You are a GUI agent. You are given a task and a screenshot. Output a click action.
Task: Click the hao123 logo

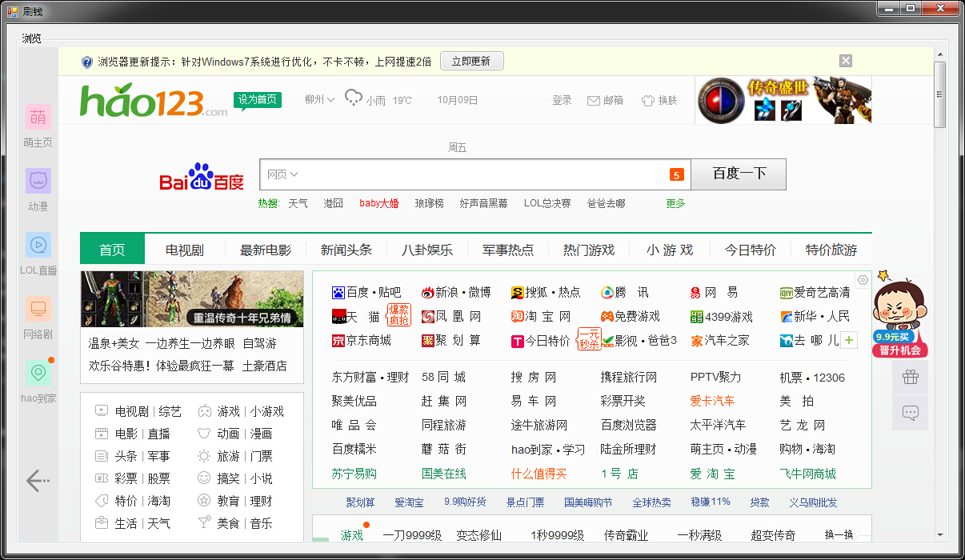coord(154,100)
